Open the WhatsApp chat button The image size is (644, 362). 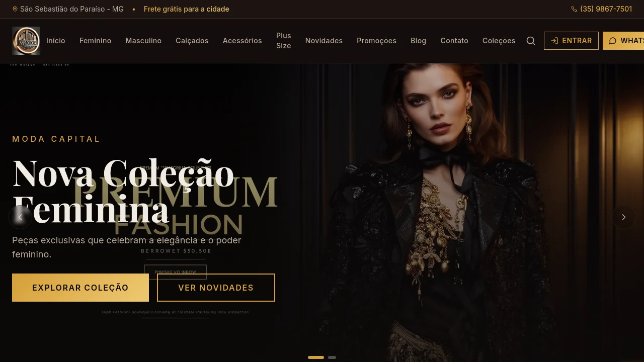tap(623, 41)
